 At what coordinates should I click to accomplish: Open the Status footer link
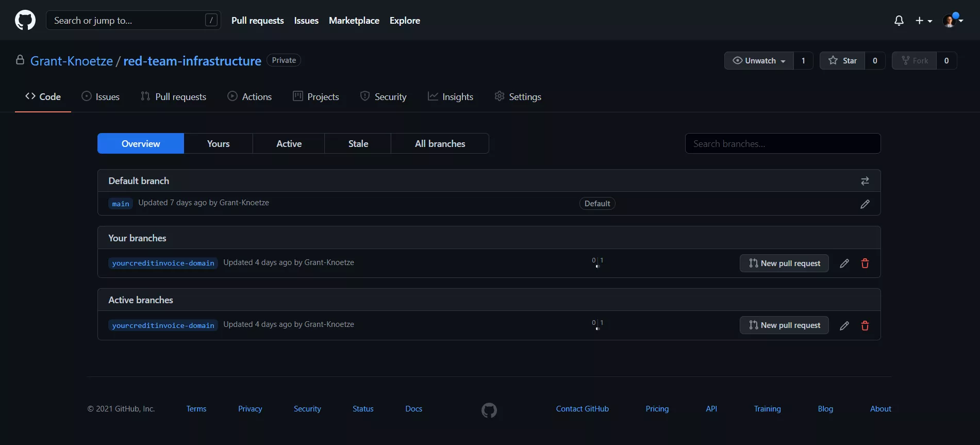click(363, 409)
